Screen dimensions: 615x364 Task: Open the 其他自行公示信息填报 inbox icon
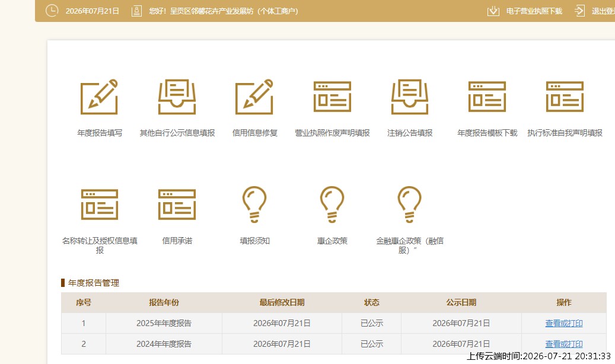[x=177, y=97]
